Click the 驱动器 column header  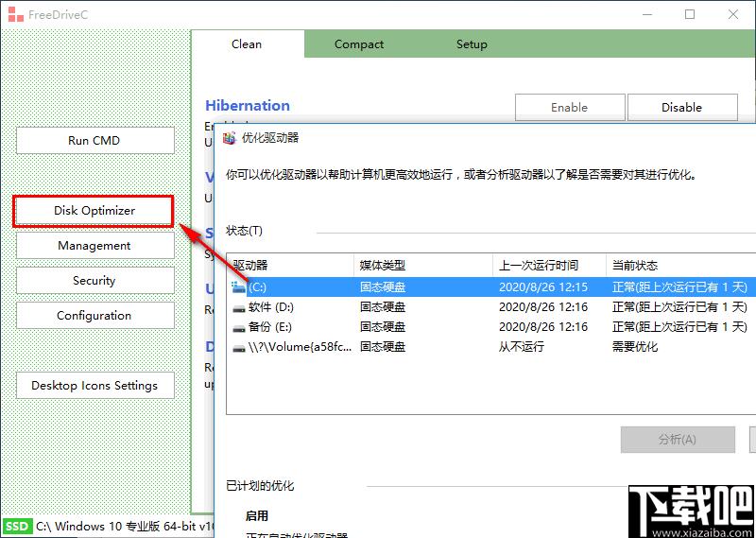click(x=291, y=265)
